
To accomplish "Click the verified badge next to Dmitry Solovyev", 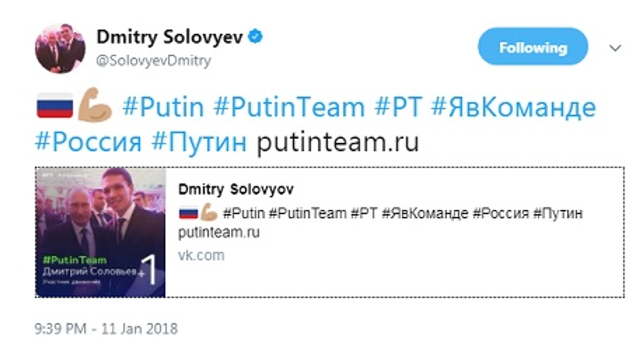I will tap(255, 37).
